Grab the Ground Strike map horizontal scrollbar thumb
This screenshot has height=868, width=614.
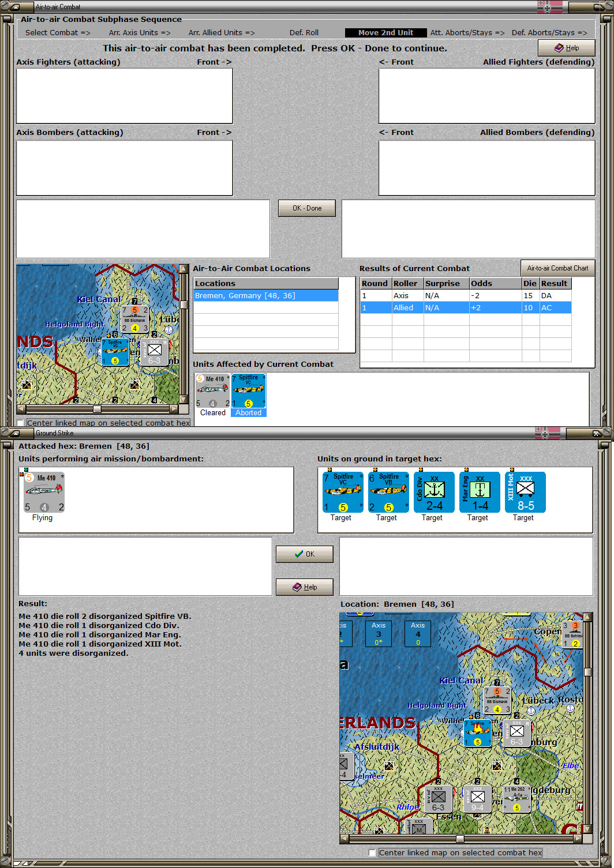click(460, 839)
